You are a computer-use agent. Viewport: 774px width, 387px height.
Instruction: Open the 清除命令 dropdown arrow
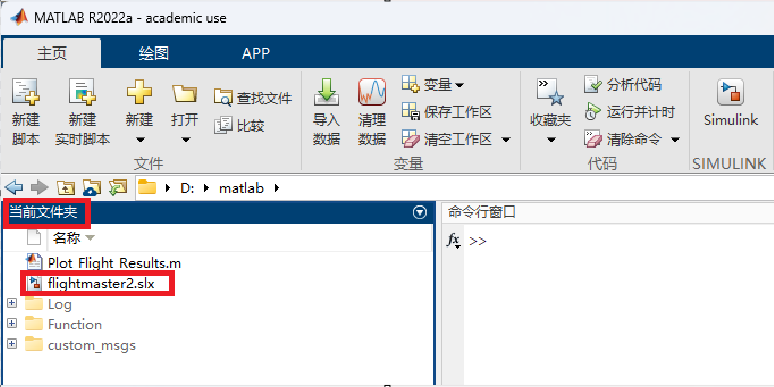675,140
